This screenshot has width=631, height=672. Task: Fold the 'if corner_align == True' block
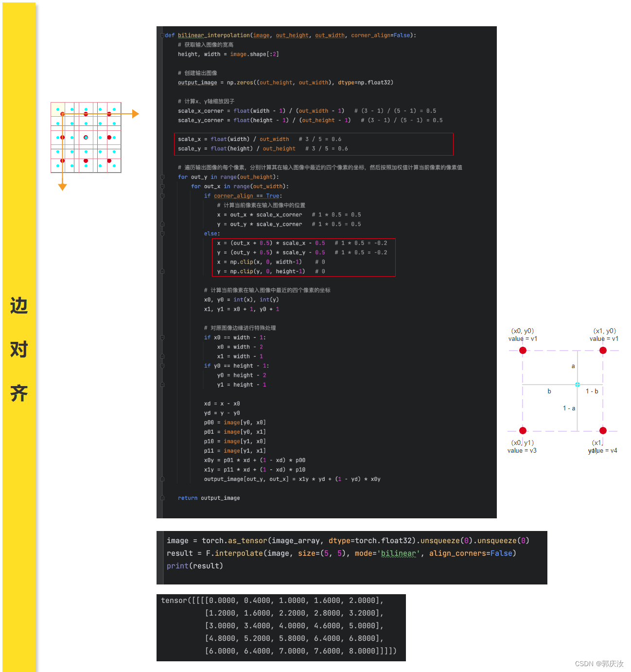pos(162,196)
